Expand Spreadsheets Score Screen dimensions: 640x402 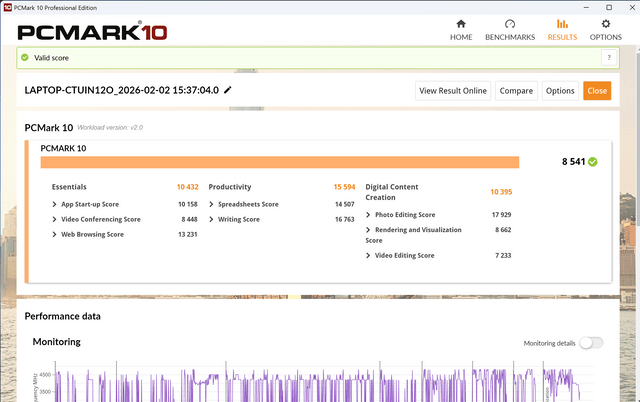point(211,204)
